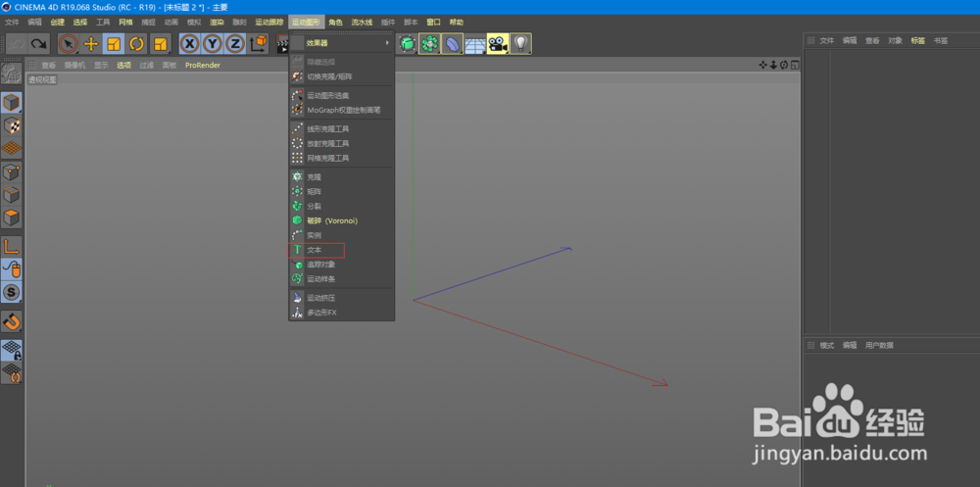
Task: Open the 创建 menu
Action: tap(58, 22)
